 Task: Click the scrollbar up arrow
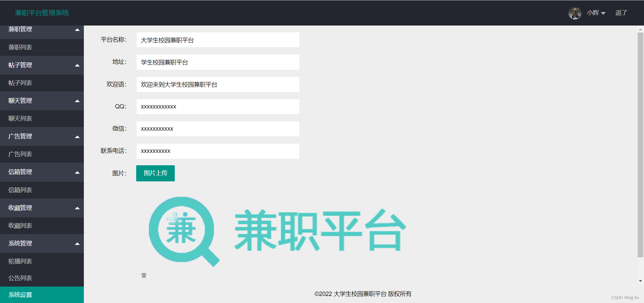point(640,29)
